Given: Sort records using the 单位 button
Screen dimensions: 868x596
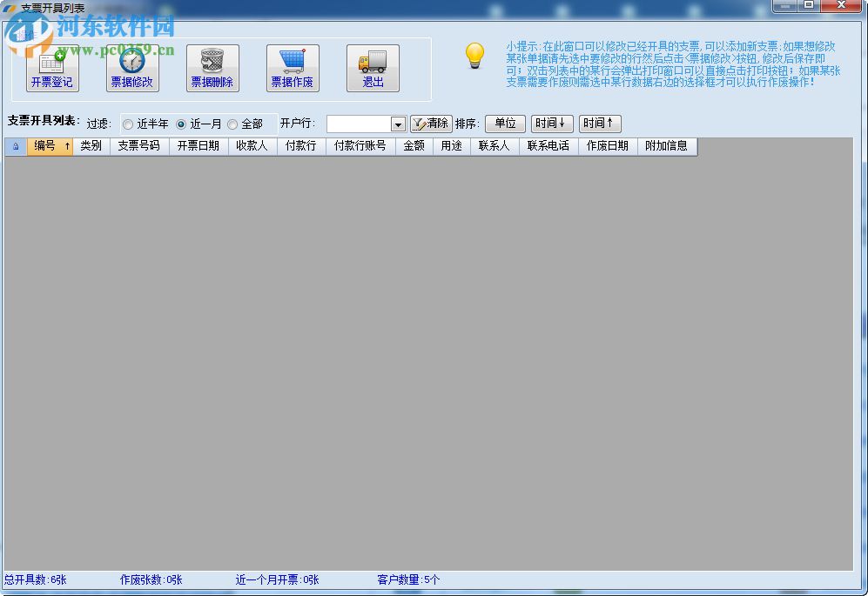Looking at the screenshot, I should point(505,123).
